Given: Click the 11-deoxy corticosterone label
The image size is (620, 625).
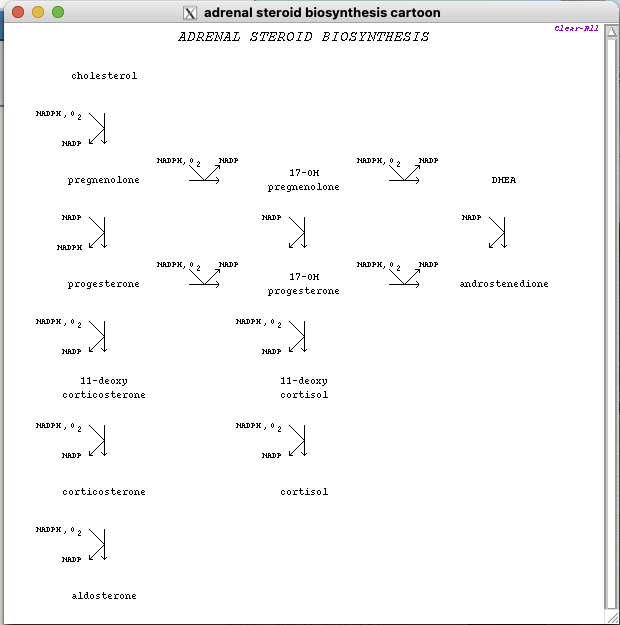Looking at the screenshot, I should point(104,388).
